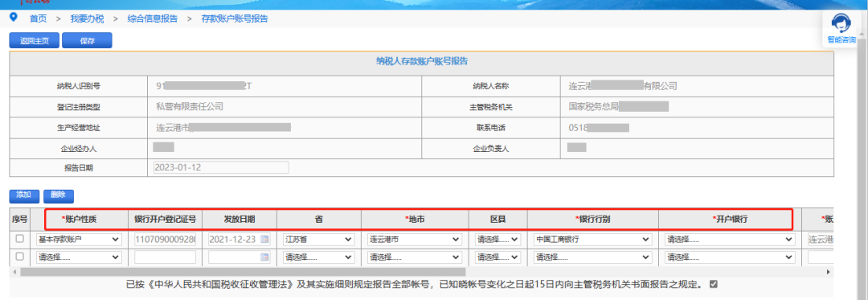Click the 添加 row button
868x300 pixels.
tap(24, 195)
